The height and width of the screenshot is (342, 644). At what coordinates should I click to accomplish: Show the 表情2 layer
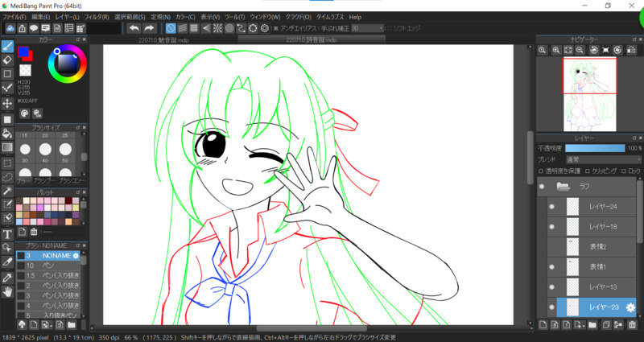tap(551, 247)
